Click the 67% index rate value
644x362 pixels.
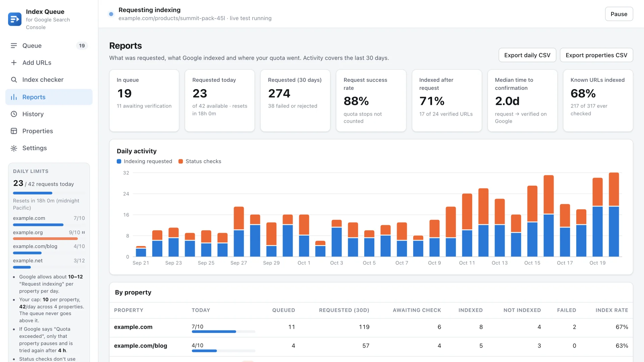point(622,327)
